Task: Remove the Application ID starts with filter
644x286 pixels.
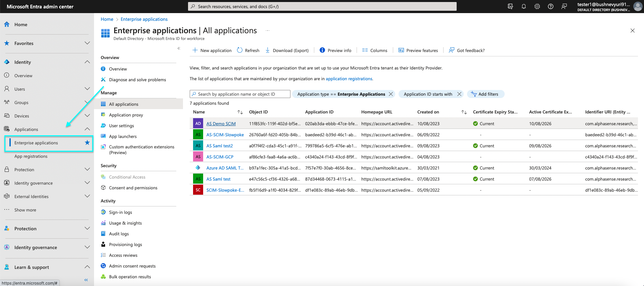Action: [459, 94]
